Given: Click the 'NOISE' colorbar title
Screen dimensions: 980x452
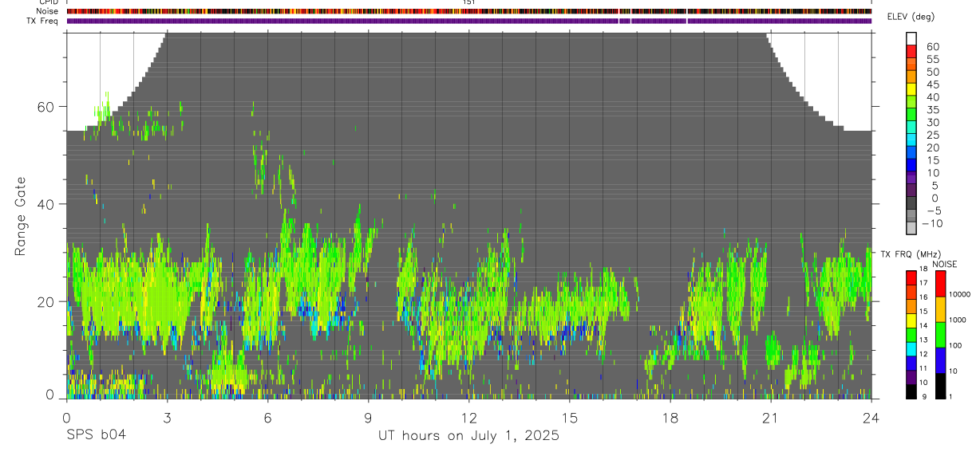Looking at the screenshot, I should point(945,264).
